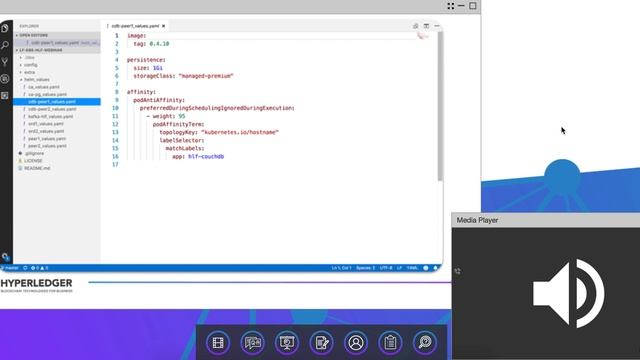Click the hlf-couchdb app label value

[x=206, y=156]
